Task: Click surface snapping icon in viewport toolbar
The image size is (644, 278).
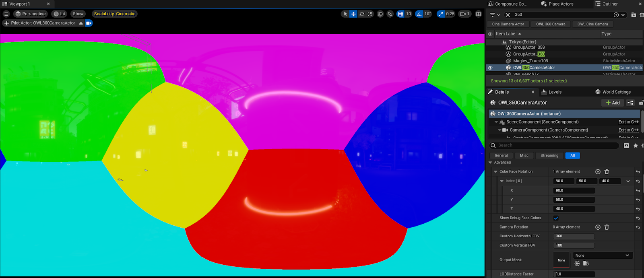Action: pyautogui.click(x=390, y=14)
